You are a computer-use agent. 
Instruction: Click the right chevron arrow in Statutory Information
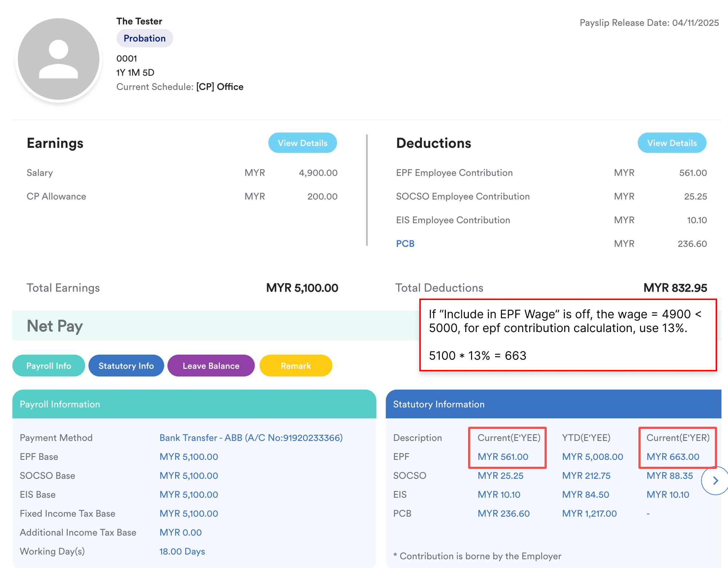pyautogui.click(x=715, y=481)
